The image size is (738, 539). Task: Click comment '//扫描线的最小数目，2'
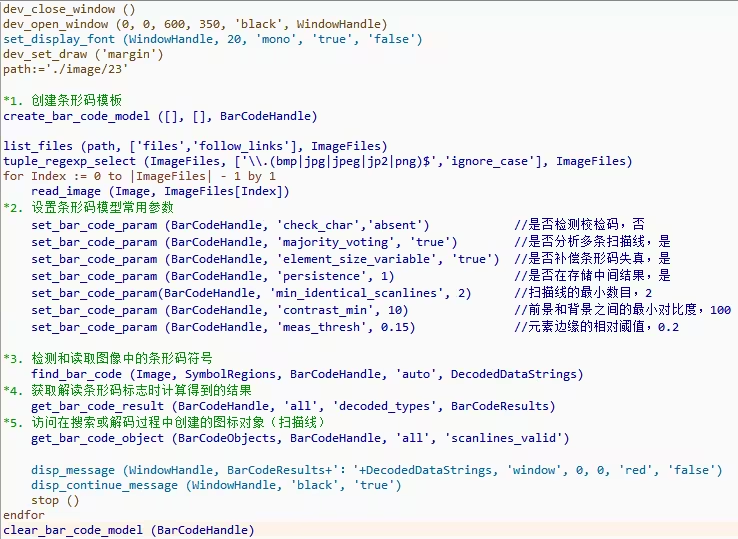583,292
